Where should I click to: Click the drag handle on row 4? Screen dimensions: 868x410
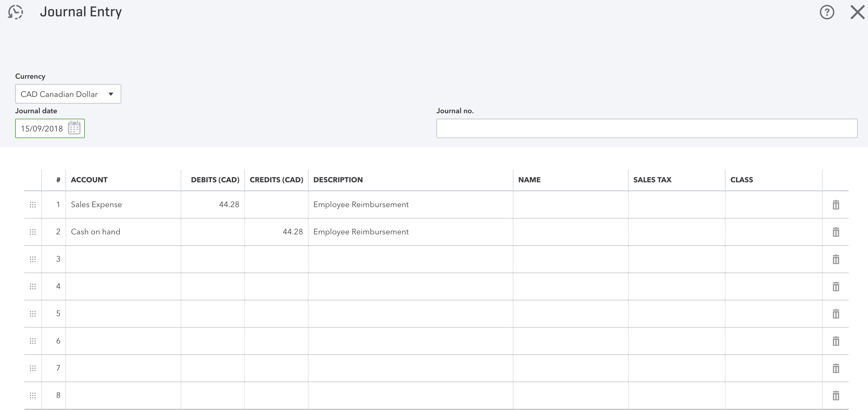tap(33, 286)
